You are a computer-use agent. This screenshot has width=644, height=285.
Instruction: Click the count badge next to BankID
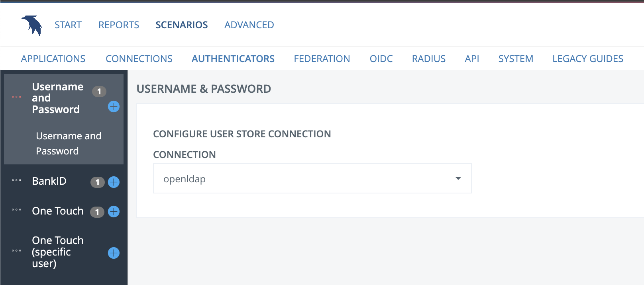(97, 182)
